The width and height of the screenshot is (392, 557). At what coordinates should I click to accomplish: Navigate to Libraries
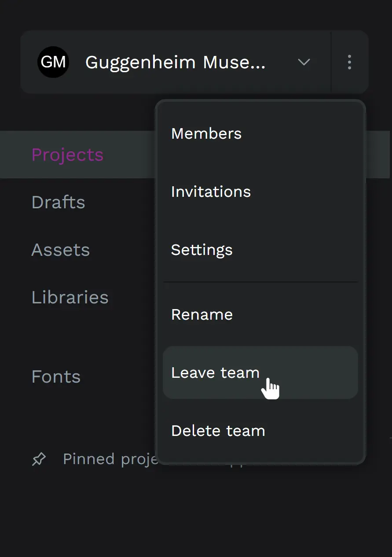(x=70, y=297)
